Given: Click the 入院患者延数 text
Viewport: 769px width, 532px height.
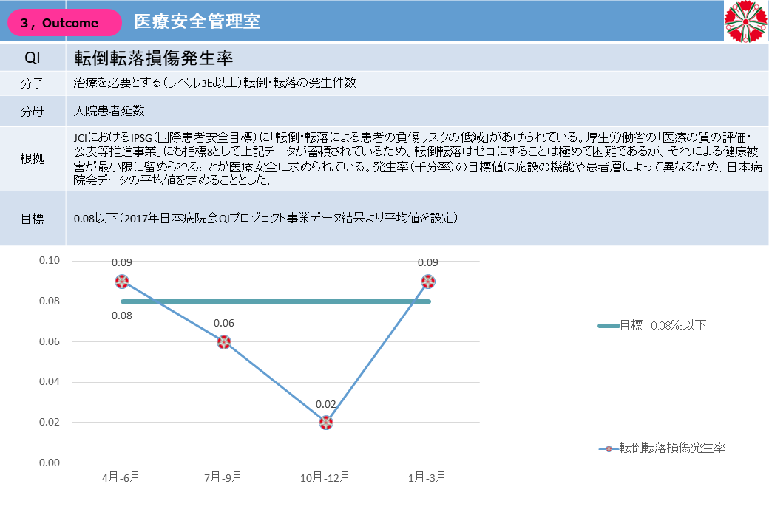Looking at the screenshot, I should coord(109,112).
